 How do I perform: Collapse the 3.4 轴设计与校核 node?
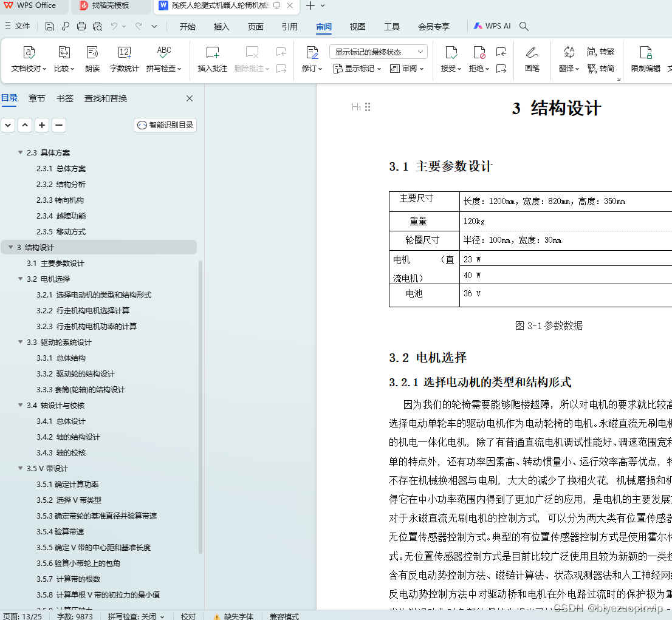pyautogui.click(x=20, y=405)
